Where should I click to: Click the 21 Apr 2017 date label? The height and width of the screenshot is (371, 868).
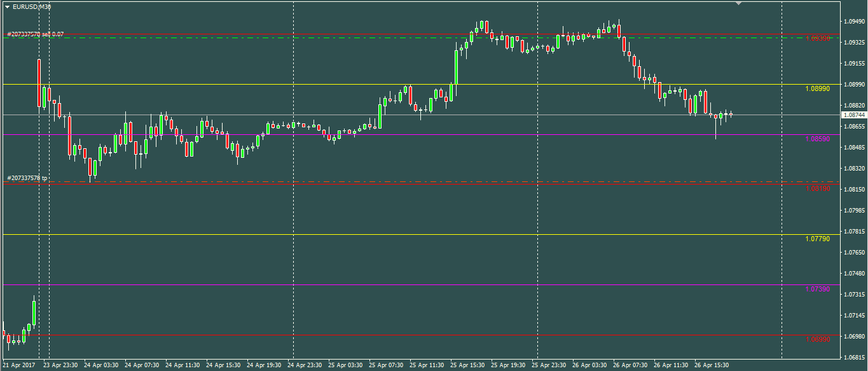[x=19, y=366]
